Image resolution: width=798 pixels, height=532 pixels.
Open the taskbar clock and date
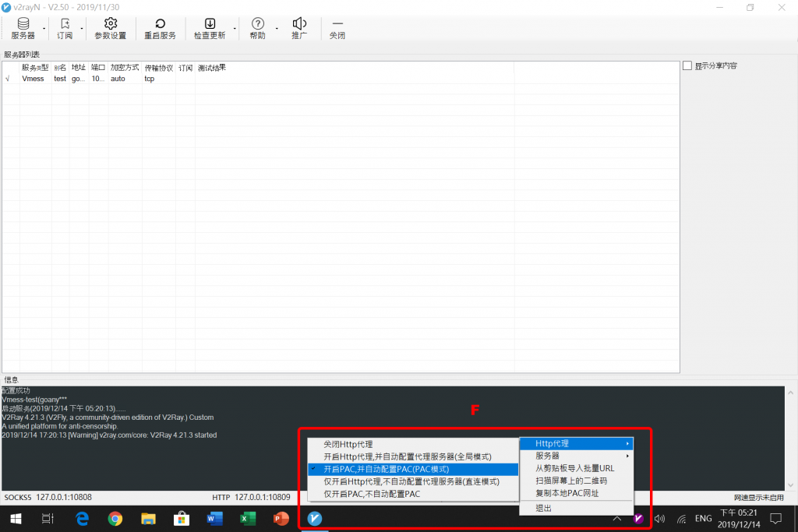pos(739,519)
